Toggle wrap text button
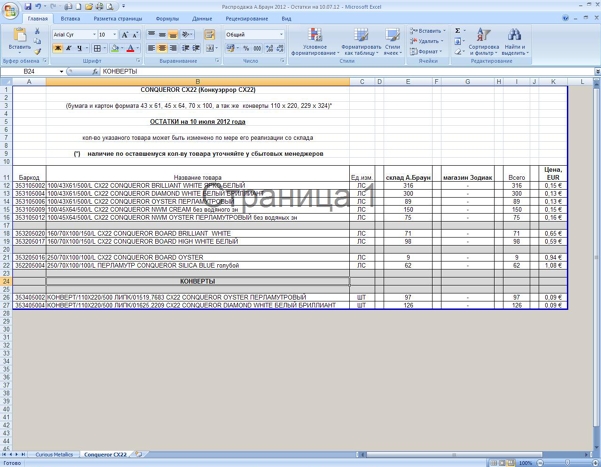This screenshot has width=601, height=467. pos(209,35)
